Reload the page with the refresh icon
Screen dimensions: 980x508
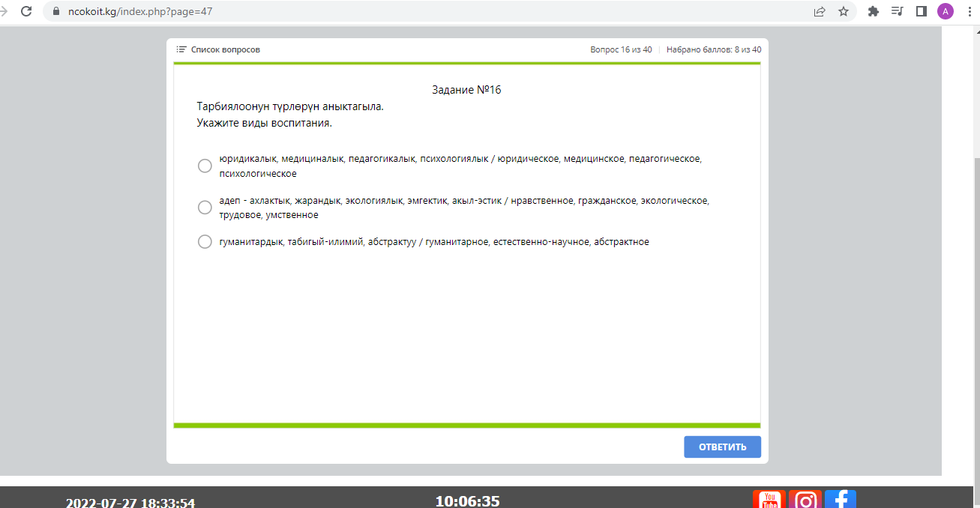[26, 11]
